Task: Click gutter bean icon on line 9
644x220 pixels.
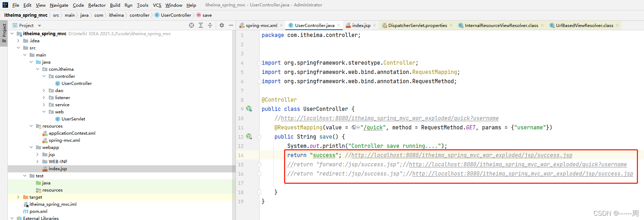Action: (249, 109)
